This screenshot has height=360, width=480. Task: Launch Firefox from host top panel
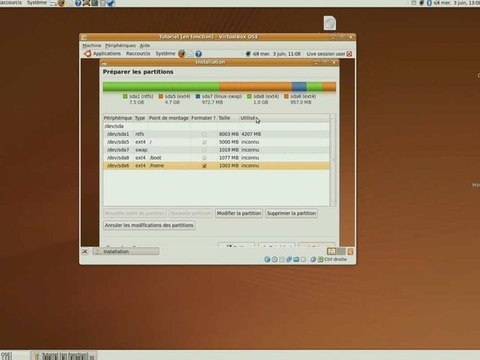pyautogui.click(x=61, y=3)
